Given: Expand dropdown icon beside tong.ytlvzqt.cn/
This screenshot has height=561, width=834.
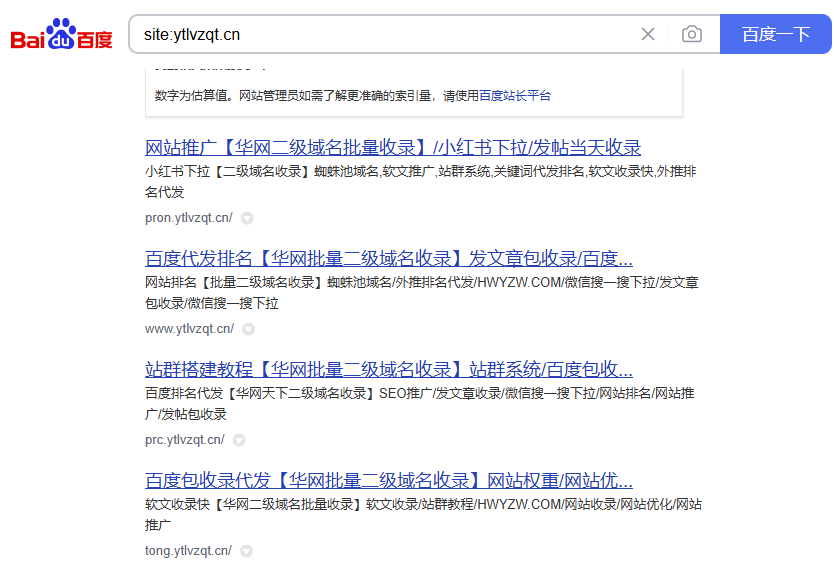Looking at the screenshot, I should point(246,551).
